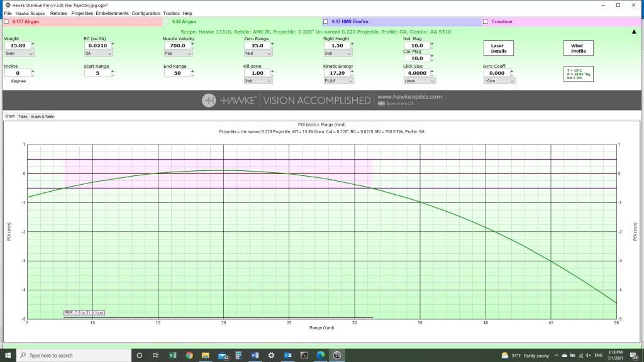The image size is (644, 362).
Task: Adjust the Weight stepper
Action: [33, 45]
